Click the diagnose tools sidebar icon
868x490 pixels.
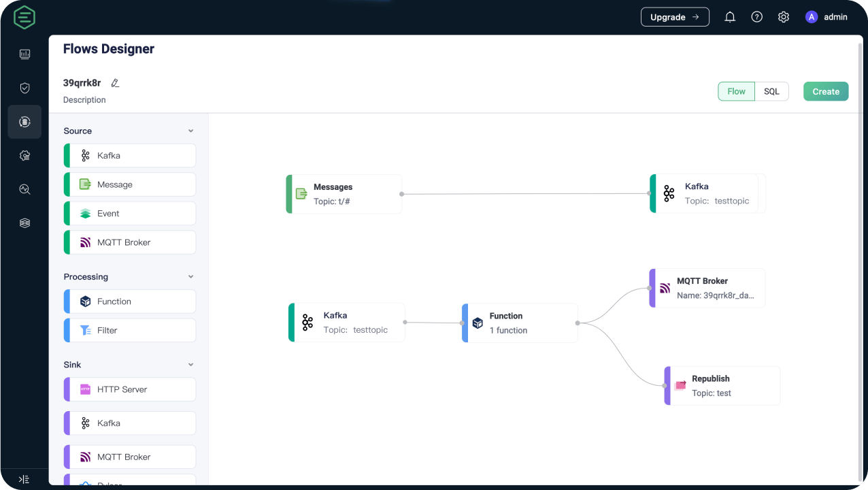pyautogui.click(x=24, y=189)
